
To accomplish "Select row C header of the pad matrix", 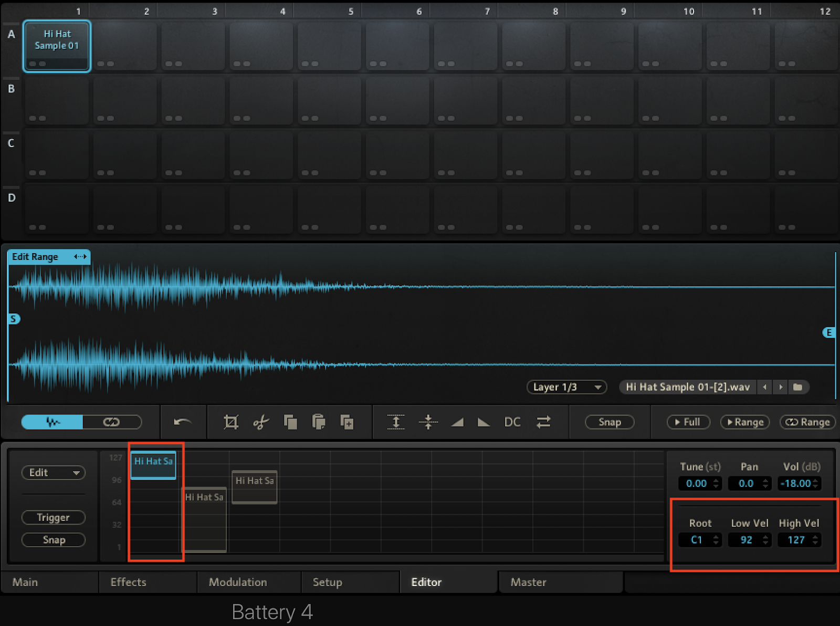I will point(11,143).
